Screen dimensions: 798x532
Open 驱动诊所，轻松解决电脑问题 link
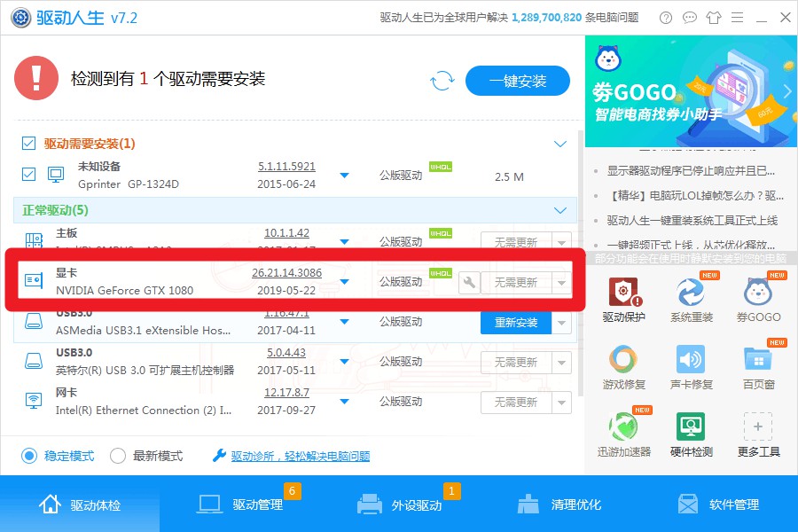[x=301, y=456]
